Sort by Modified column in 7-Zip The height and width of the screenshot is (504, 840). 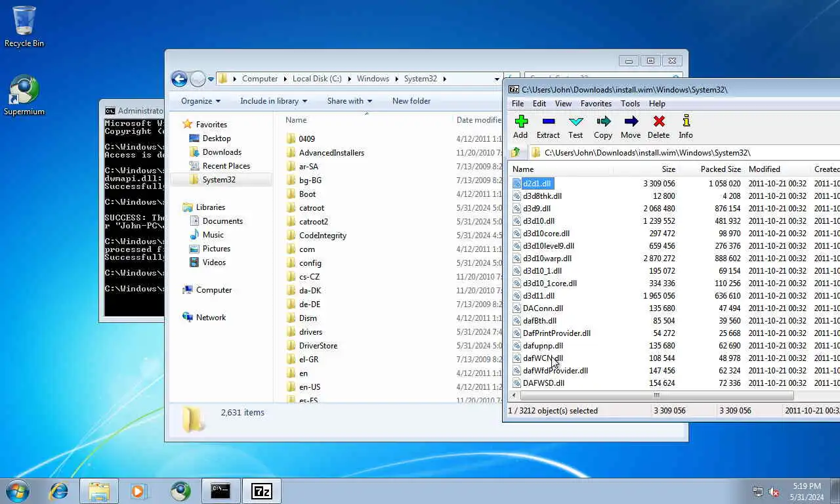pyautogui.click(x=778, y=169)
